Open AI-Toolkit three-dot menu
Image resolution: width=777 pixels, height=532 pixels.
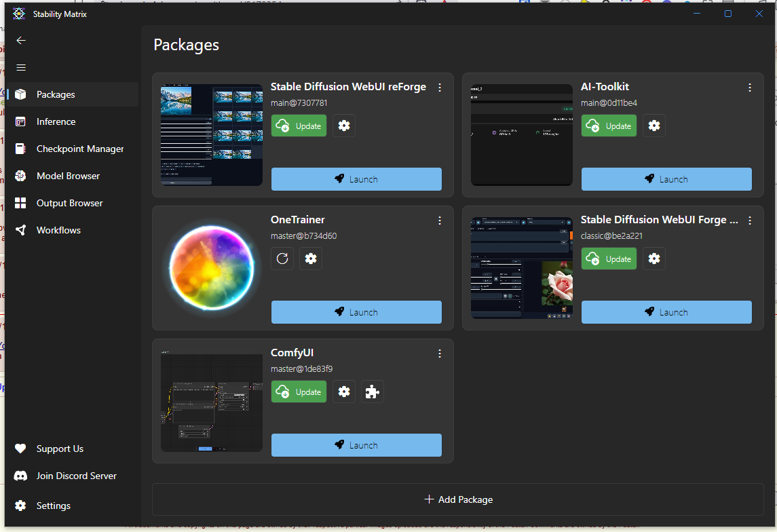click(x=750, y=88)
